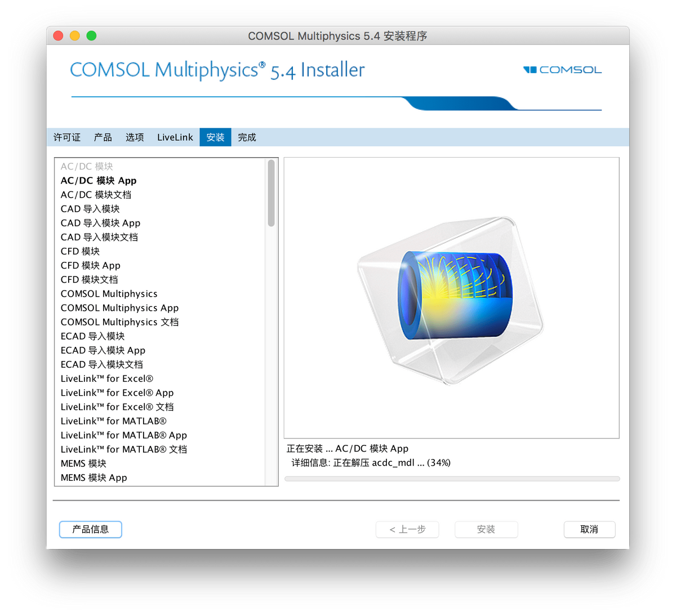Click 'COMSOL Multiphysics 5.4 Installer' heading

tap(217, 70)
